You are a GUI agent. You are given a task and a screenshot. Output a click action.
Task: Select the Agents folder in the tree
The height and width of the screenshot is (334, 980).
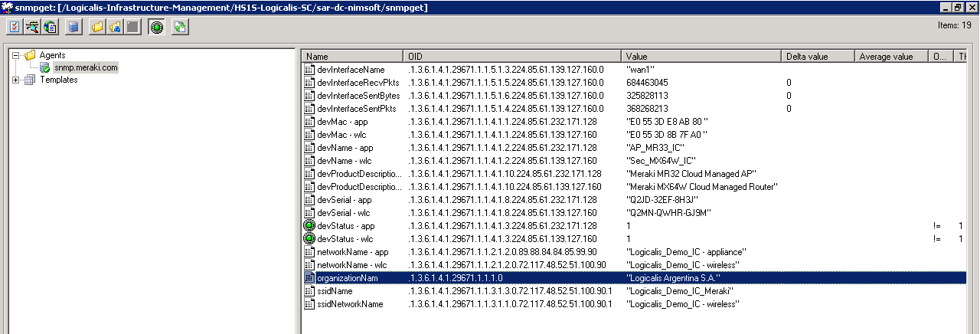[52, 55]
